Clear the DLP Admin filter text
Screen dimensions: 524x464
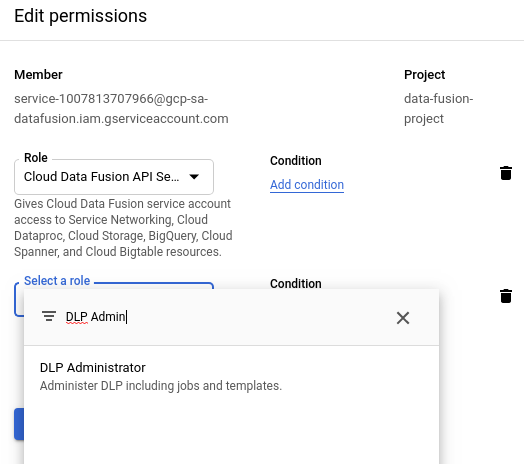pos(403,318)
